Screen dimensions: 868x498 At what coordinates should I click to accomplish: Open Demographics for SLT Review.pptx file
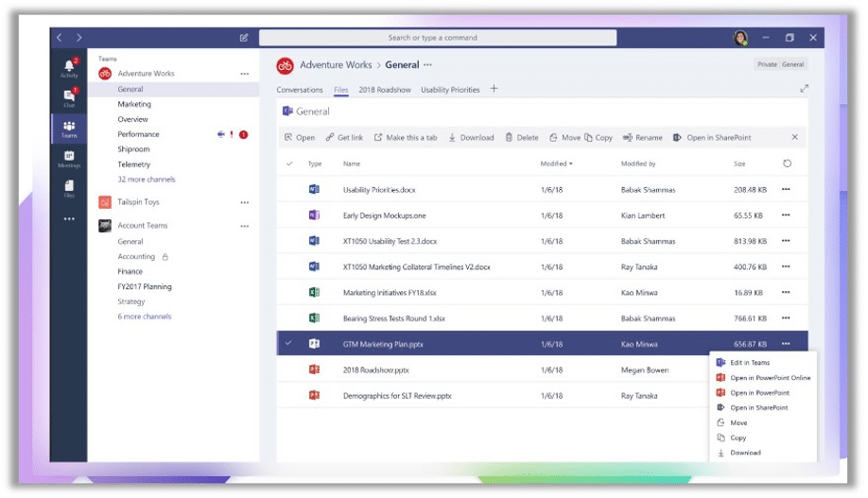(397, 396)
